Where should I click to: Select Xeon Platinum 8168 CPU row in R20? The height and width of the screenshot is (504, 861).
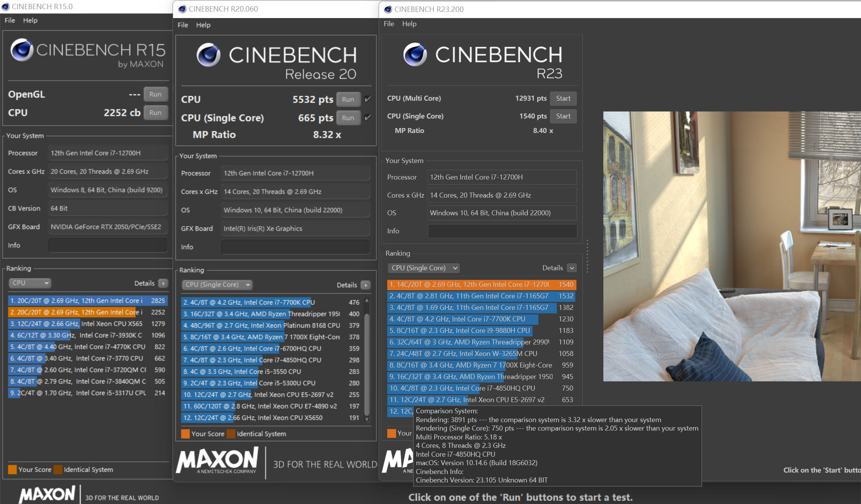point(271,325)
